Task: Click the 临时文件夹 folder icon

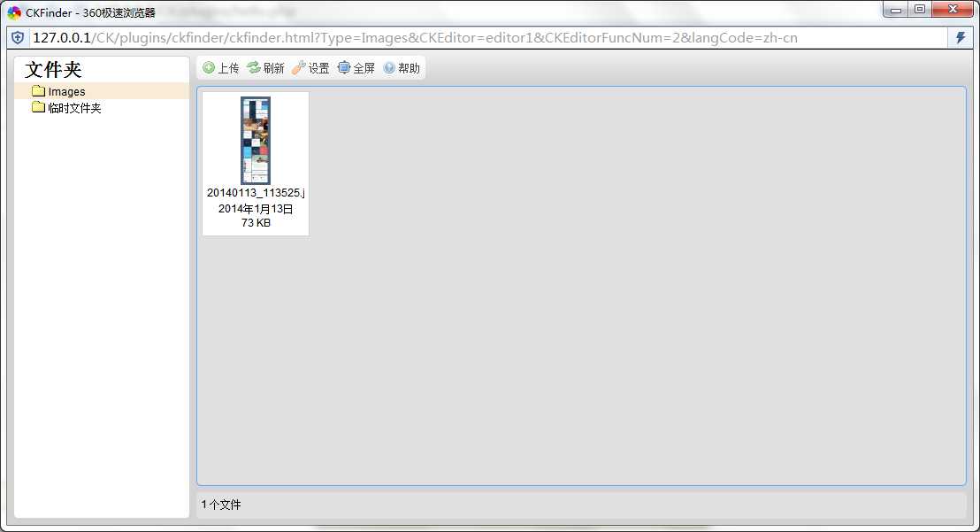Action: tap(38, 107)
